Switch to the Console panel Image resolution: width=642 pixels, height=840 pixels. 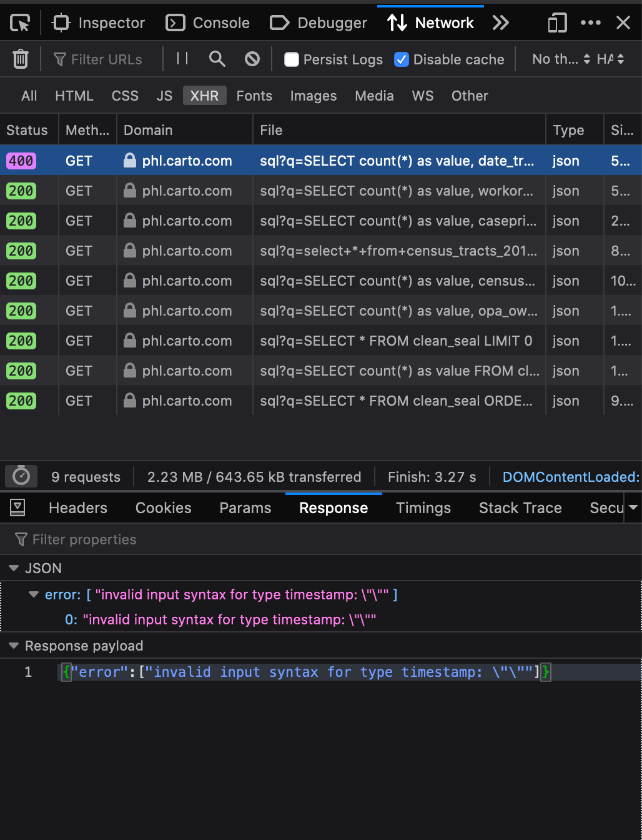[x=207, y=23]
